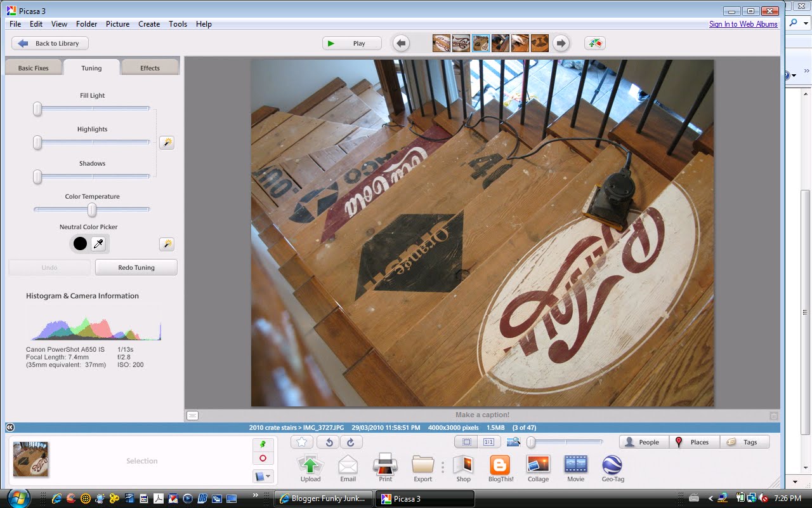The image size is (812, 508).
Task: Click the auto color magic wand button
Action: point(166,244)
